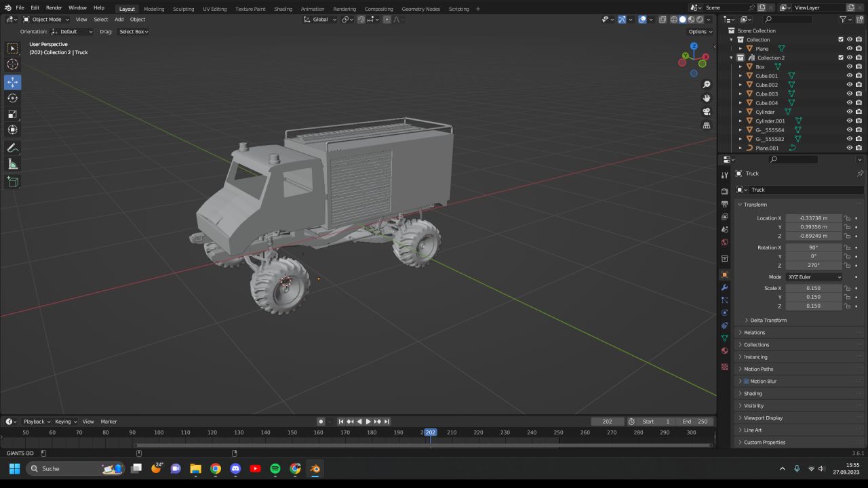
Task: Hide the Cylinder object in viewport
Action: pyautogui.click(x=849, y=112)
